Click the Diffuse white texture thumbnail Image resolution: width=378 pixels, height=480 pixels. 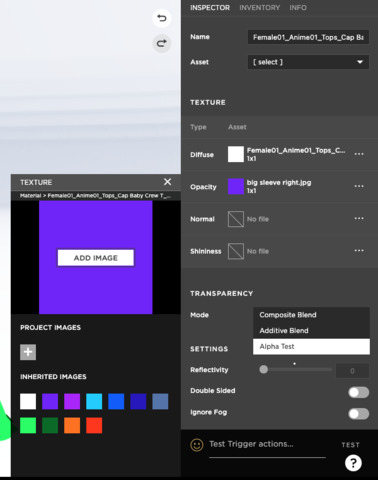pos(236,154)
